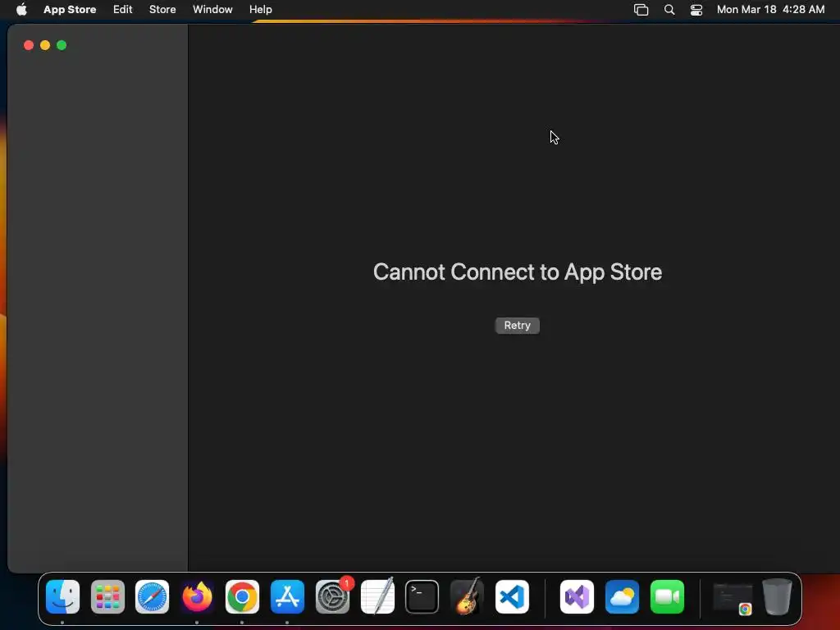Open the Trash from the Dock
The width and height of the screenshot is (840, 630).
[x=777, y=596]
